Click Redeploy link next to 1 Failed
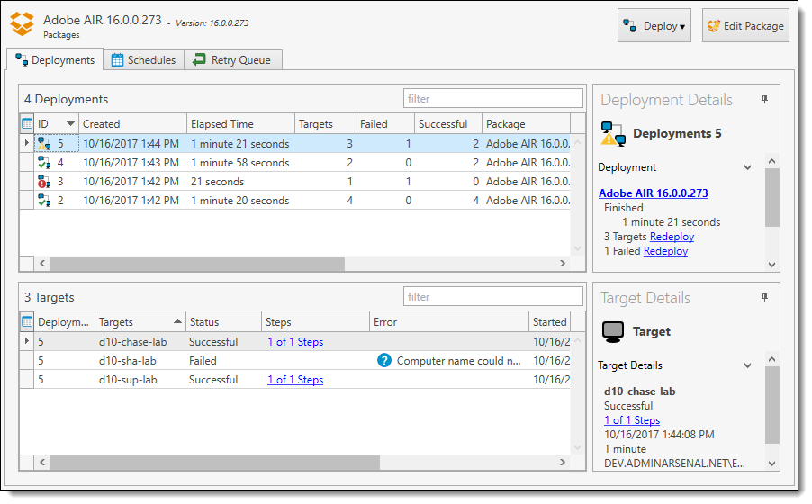The image size is (812, 504). (x=665, y=251)
